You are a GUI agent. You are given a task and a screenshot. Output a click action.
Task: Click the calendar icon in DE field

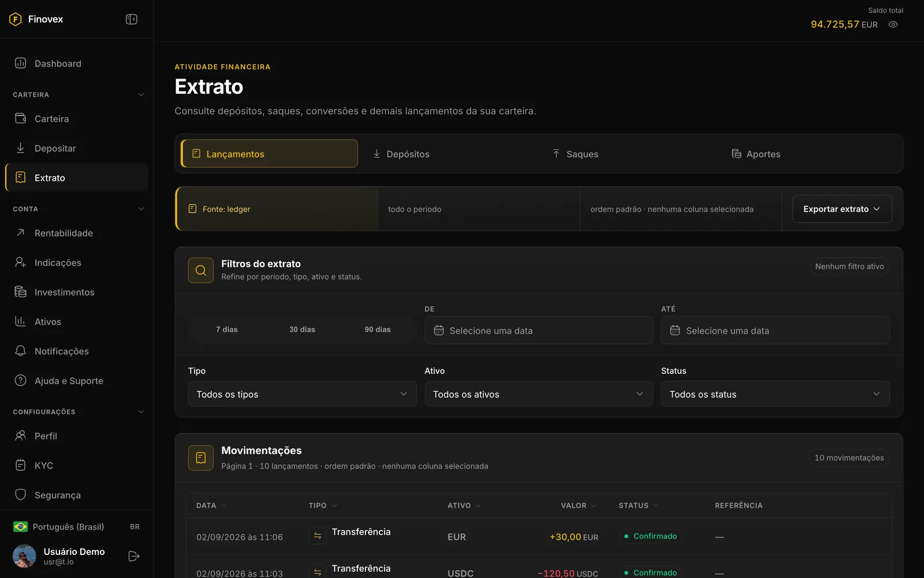click(x=439, y=331)
